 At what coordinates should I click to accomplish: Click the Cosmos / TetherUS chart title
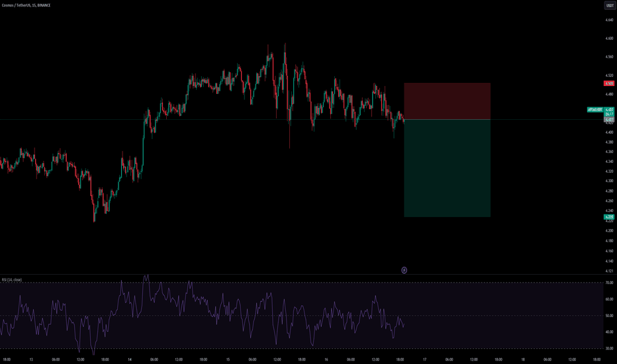point(26,5)
